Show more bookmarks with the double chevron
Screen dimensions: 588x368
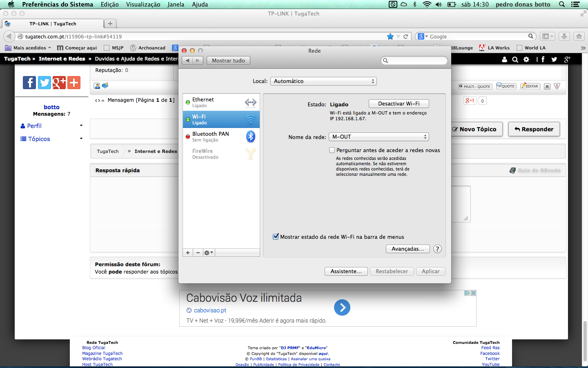click(583, 48)
